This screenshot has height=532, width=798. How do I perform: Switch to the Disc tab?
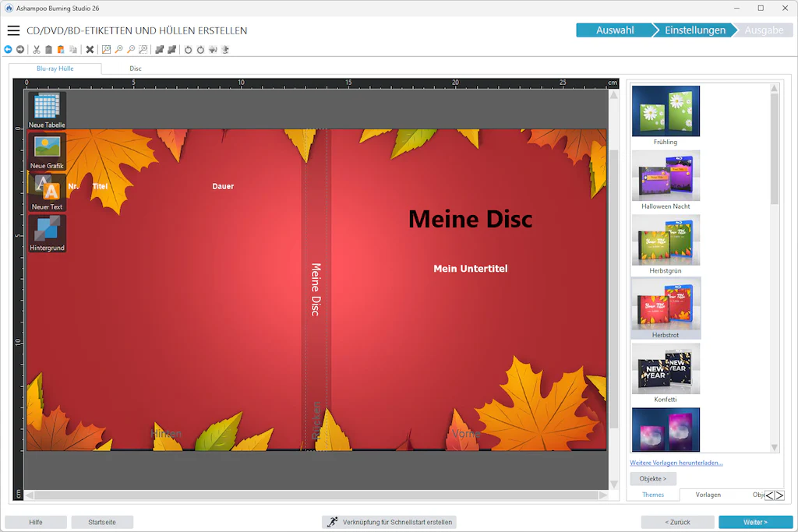point(136,69)
